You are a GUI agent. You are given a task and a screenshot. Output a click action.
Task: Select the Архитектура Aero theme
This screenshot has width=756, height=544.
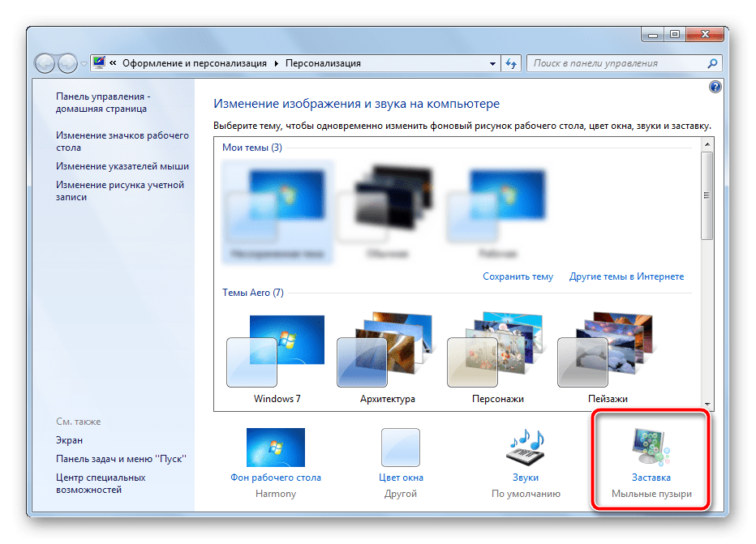[387, 358]
